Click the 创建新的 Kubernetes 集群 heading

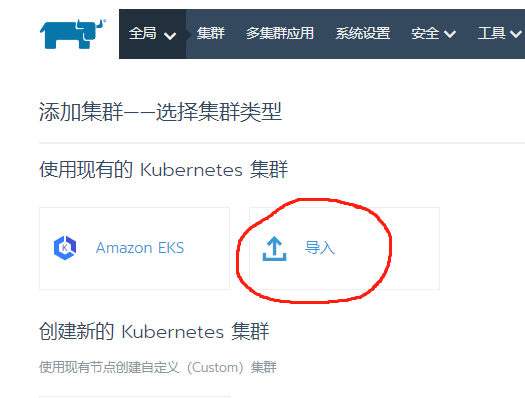(154, 331)
